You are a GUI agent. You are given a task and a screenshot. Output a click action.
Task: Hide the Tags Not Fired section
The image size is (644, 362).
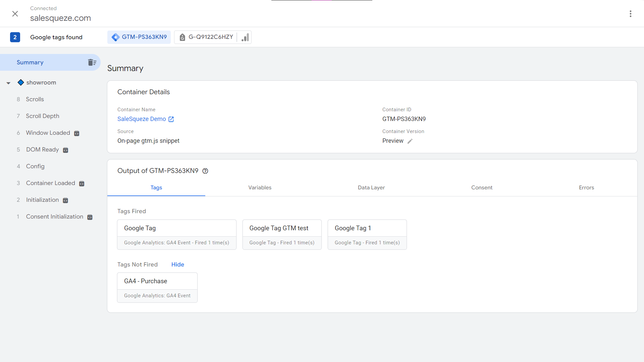(x=177, y=264)
